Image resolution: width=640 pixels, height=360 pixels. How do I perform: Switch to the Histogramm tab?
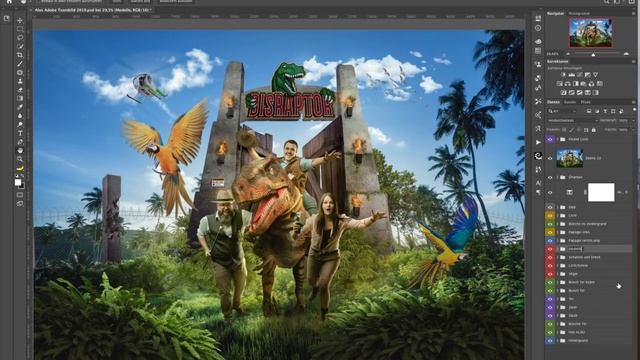579,13
